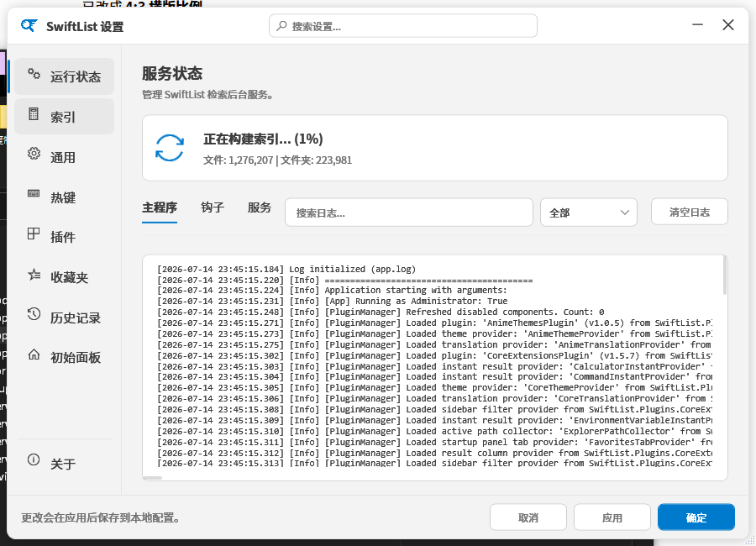Viewport: 756px width, 546px height.
Task: Expand the 全部 log level dropdown
Action: pyautogui.click(x=589, y=213)
